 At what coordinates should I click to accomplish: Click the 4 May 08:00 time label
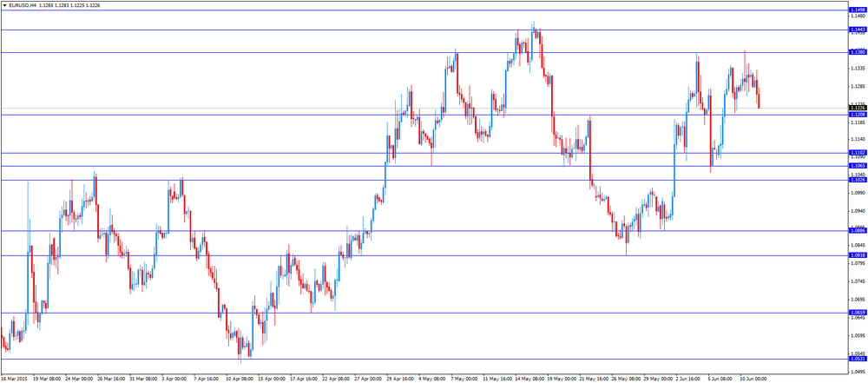432,379
